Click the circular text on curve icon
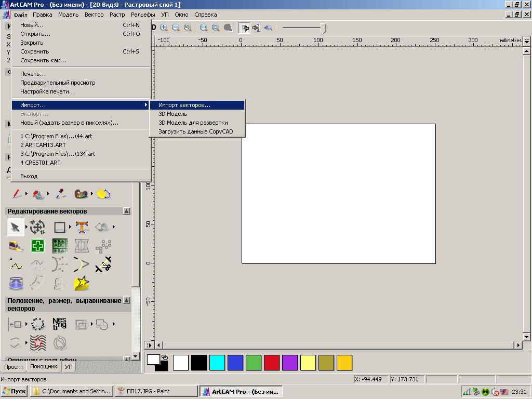Viewport: 532px width, 399px height. point(37,324)
